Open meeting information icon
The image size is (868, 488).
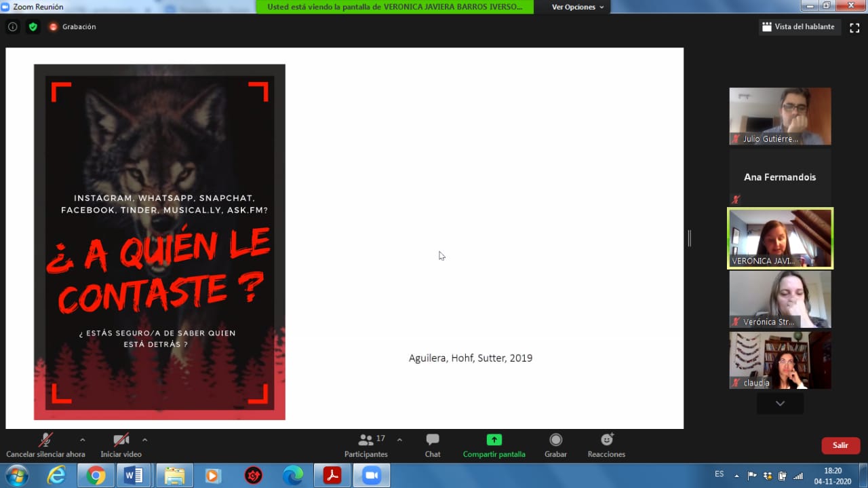[12, 27]
